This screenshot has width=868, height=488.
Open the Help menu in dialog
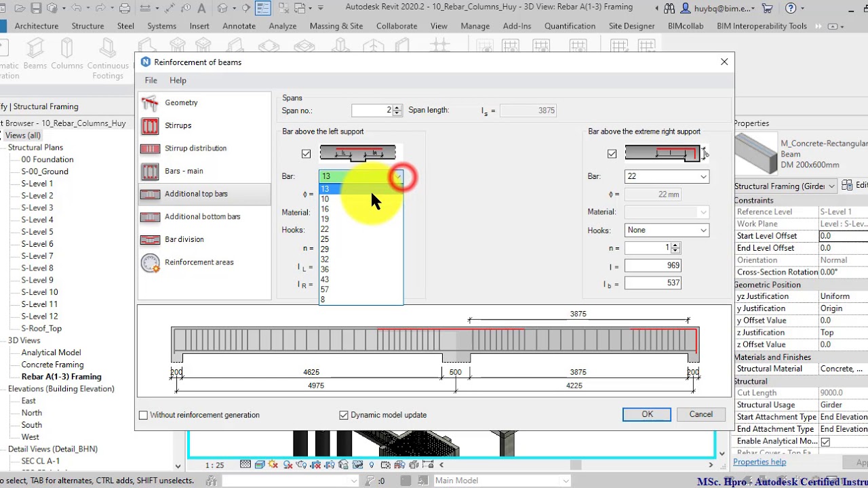click(178, 80)
